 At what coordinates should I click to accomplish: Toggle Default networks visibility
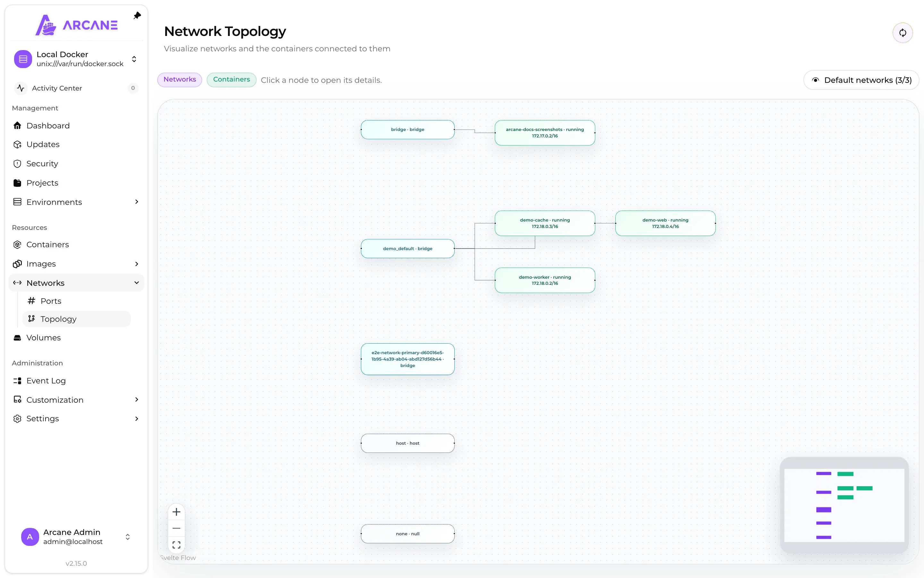pos(861,80)
